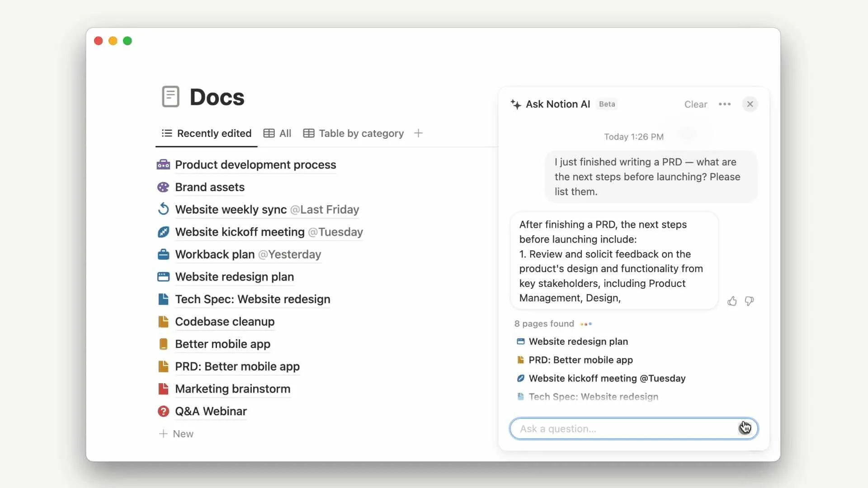Click the Marketing brainstorm red document icon
Viewport: 868px width, 488px height.
(163, 389)
